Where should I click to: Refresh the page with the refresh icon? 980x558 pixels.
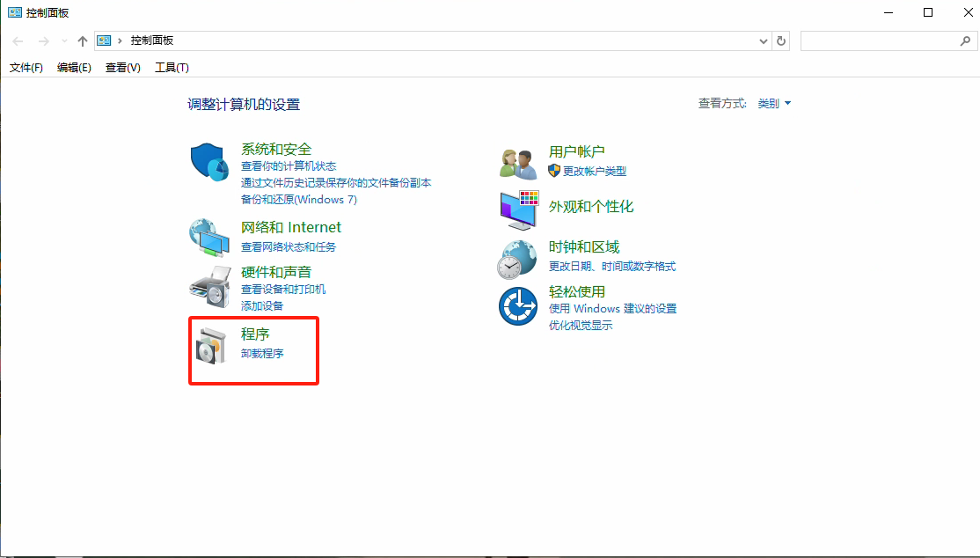pos(781,40)
